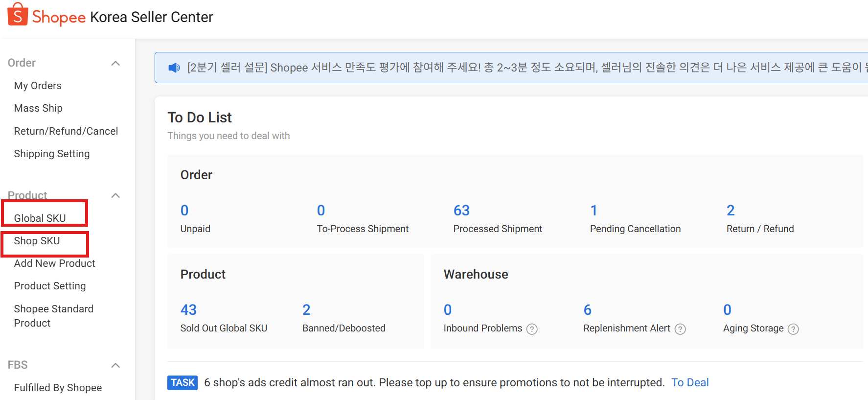Click the blue TASK badge
Image resolution: width=868 pixels, height=400 pixels.
[x=183, y=383]
